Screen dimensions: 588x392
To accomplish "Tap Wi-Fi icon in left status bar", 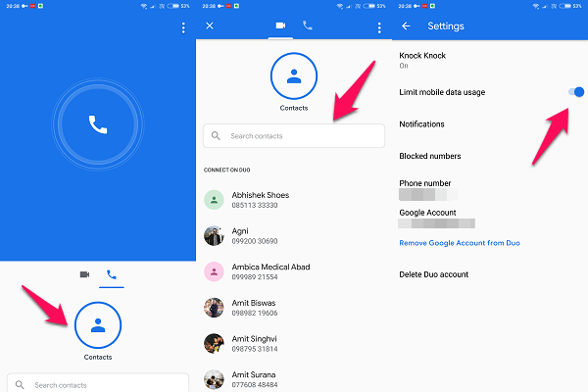I will point(144,6).
